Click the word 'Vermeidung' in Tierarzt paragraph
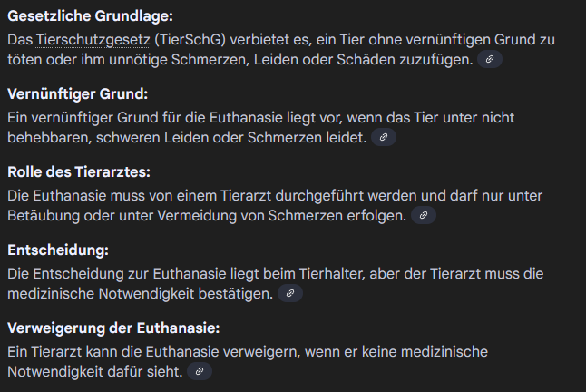This screenshot has height=392, width=586. tap(238, 215)
